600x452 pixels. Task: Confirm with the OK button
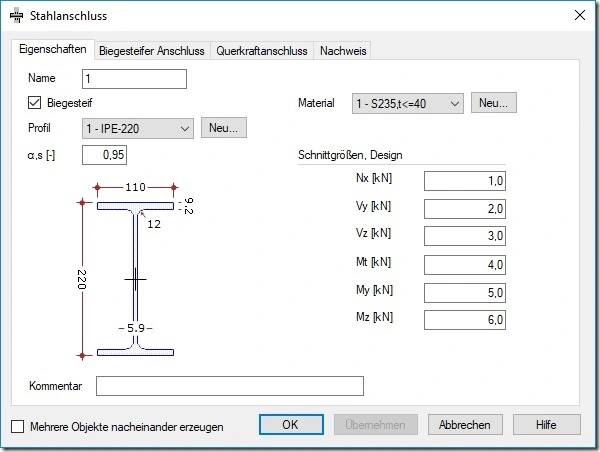click(291, 424)
